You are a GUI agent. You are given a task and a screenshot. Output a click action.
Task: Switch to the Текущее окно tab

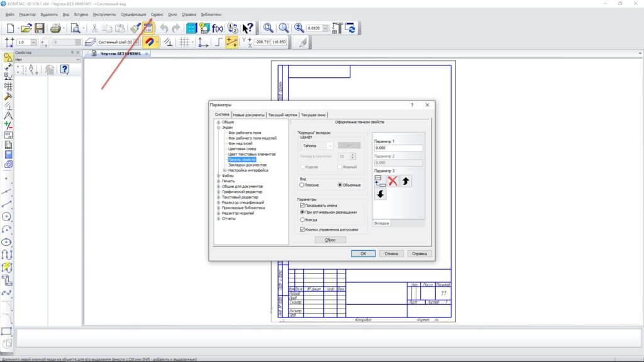[x=313, y=115]
